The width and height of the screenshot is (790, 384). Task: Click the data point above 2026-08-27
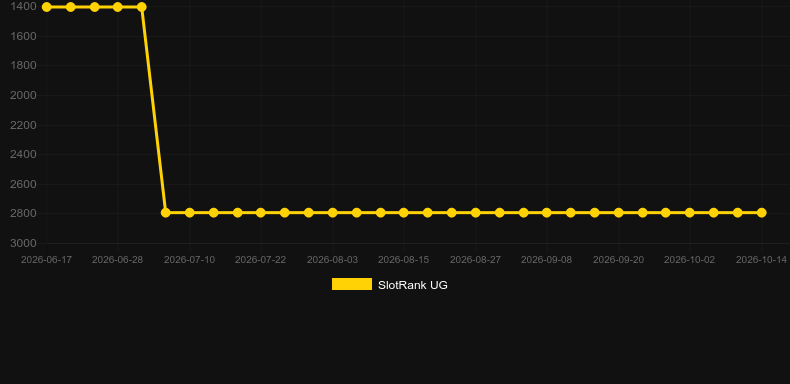[x=476, y=213]
